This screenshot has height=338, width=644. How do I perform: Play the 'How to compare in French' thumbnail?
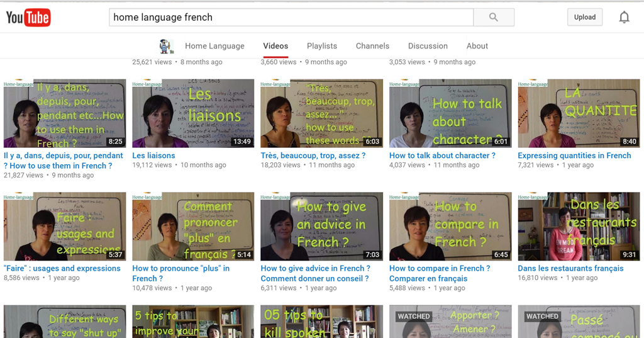pos(450,227)
